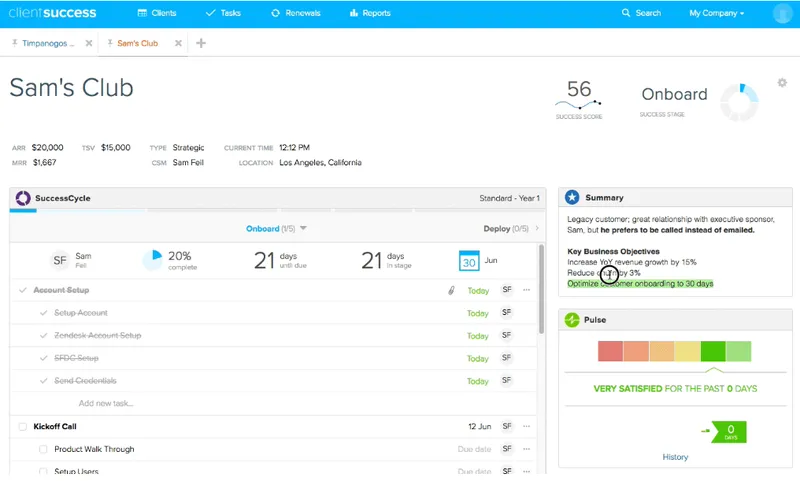
Task: Click the success score trend sparkline
Action: (x=579, y=105)
